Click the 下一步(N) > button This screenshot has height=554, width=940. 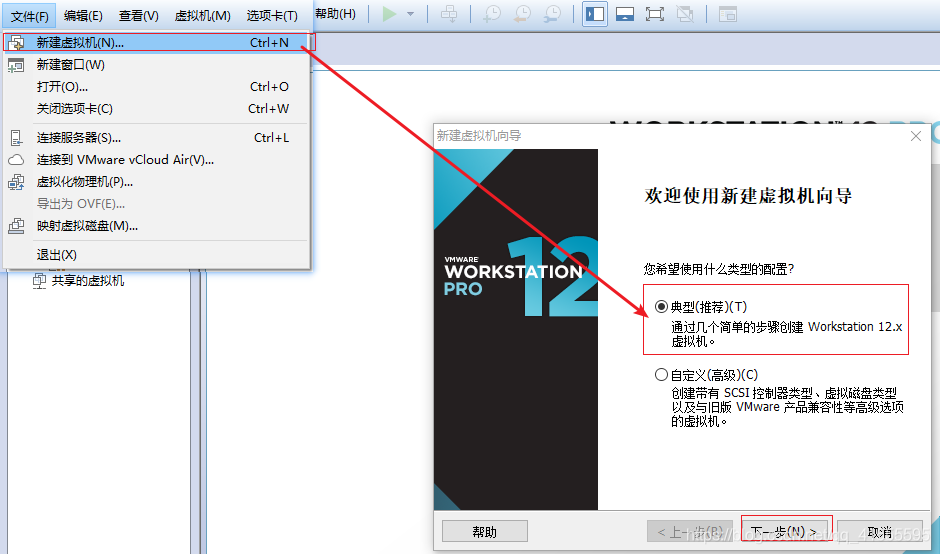click(787, 531)
